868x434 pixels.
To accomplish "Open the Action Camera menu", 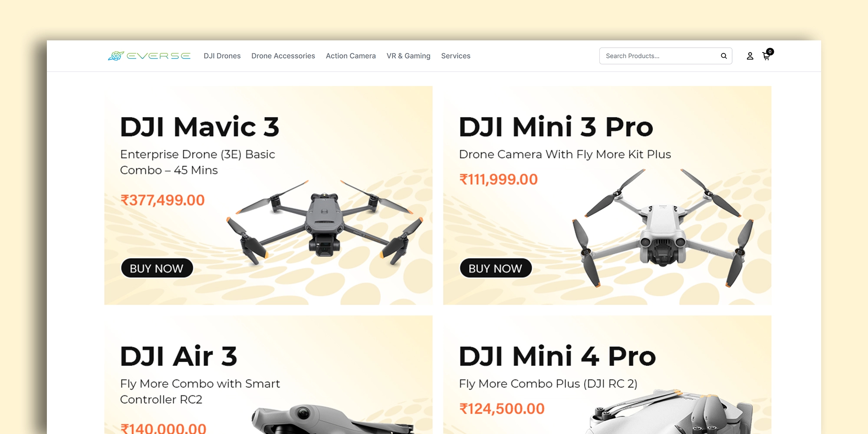I will click(351, 56).
